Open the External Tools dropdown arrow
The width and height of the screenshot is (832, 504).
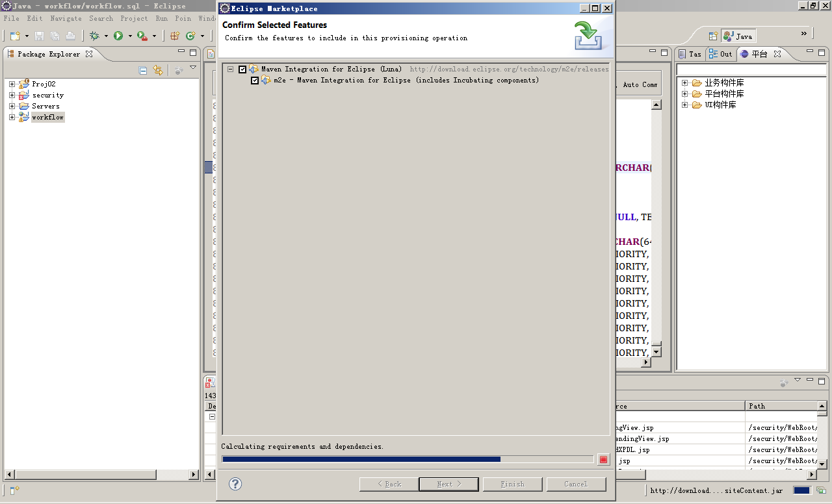[x=154, y=36]
